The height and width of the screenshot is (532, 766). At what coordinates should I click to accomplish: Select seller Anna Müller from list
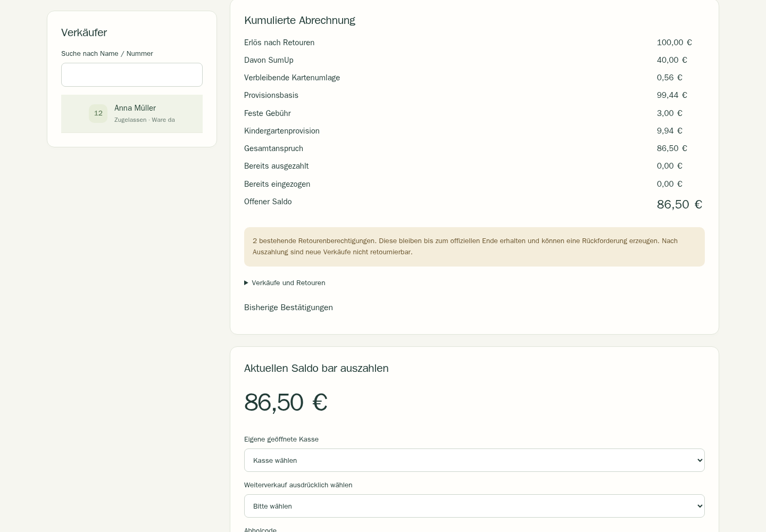pyautogui.click(x=132, y=114)
